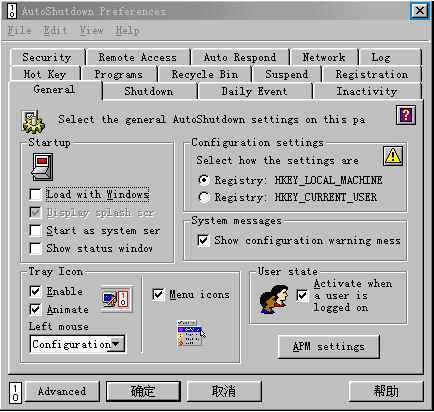Click the Advanced button
The image size is (434, 412).
tap(62, 391)
